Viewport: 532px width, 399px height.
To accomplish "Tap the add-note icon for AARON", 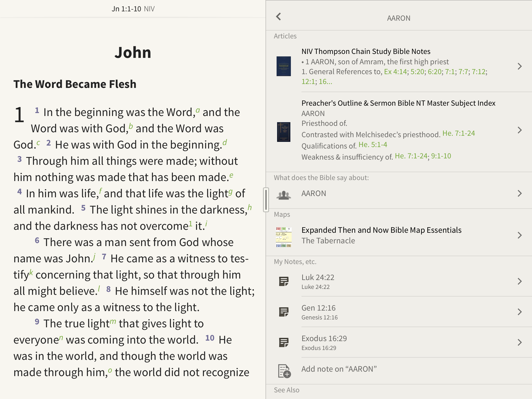I will point(284,371).
